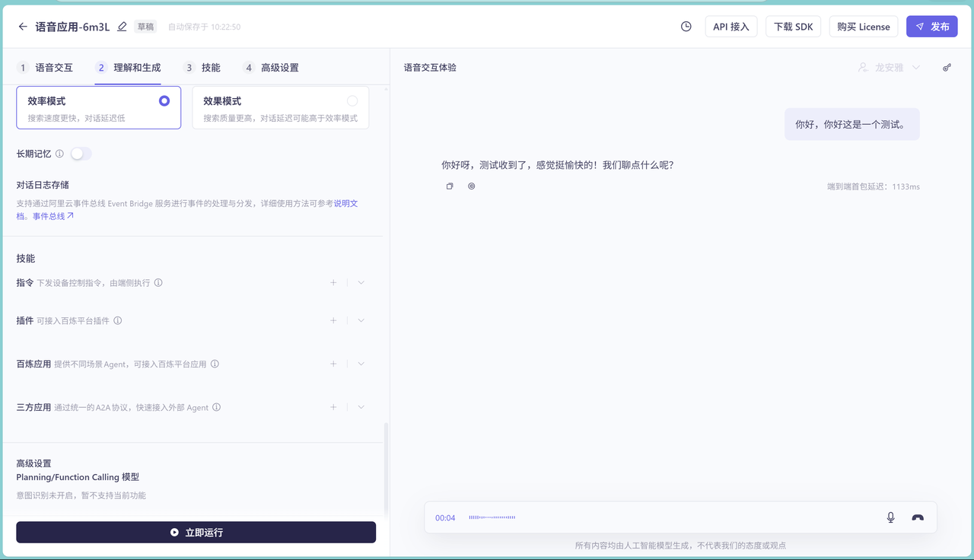Show info icon next to 插件 description
The height and width of the screenshot is (560, 974).
[117, 321]
